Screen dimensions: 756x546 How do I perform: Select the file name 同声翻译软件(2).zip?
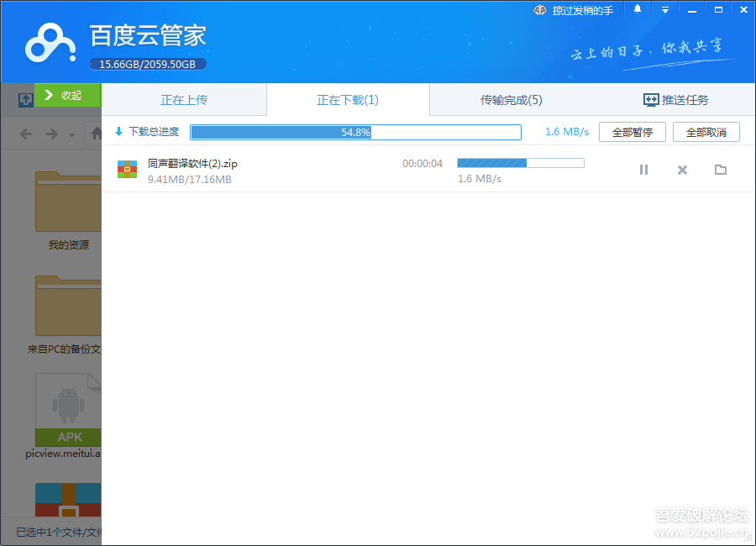[192, 164]
